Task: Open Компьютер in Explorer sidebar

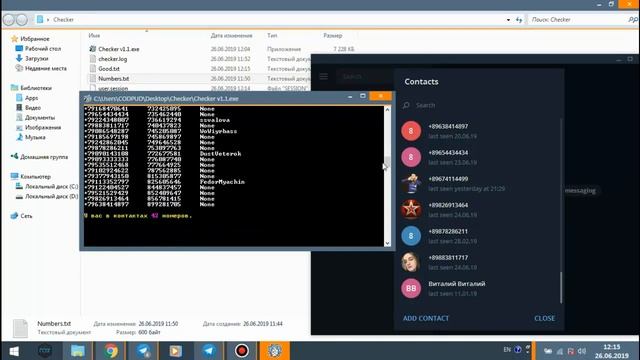Action: pyautogui.click(x=36, y=176)
